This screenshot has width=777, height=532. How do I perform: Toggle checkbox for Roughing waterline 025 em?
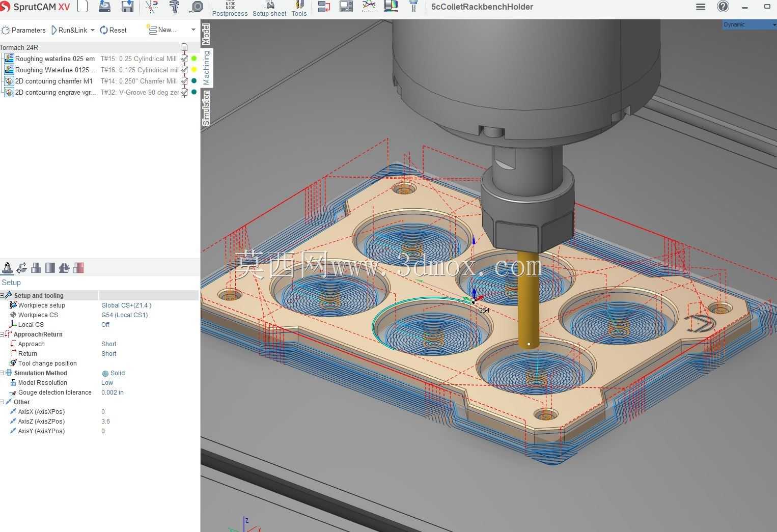pos(184,59)
